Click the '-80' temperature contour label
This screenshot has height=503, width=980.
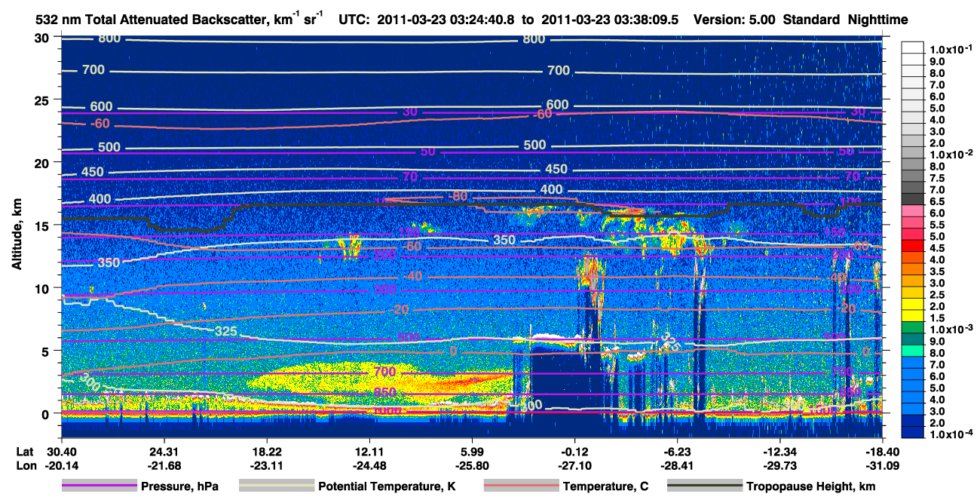(x=458, y=197)
